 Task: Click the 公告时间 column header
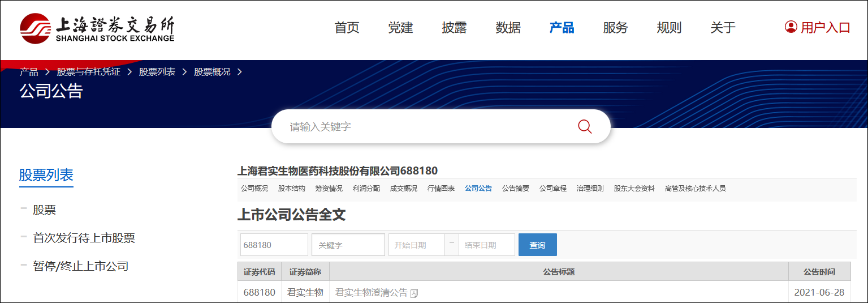[819, 272]
